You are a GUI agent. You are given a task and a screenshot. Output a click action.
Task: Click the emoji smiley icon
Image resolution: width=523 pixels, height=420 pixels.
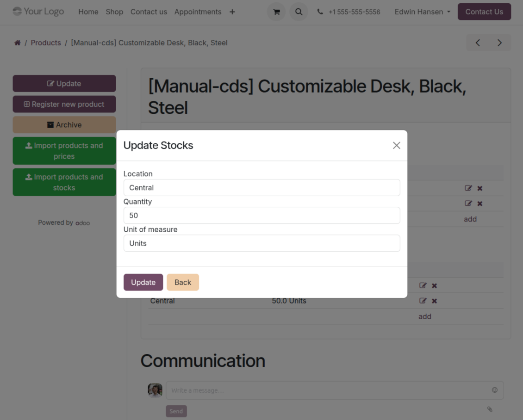click(494, 390)
